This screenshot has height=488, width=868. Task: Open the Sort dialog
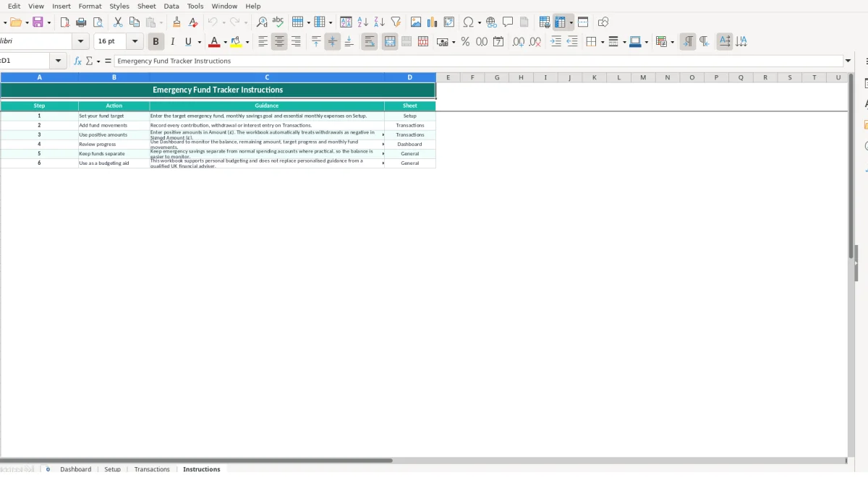[x=346, y=22]
